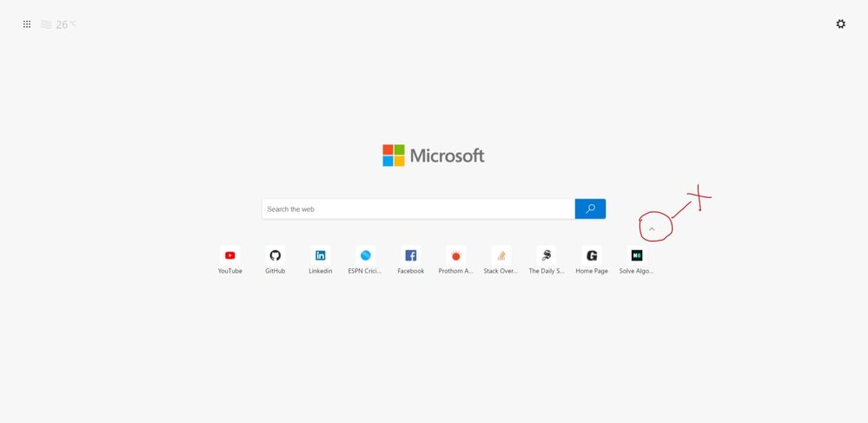Open the YouTube quick link tile

[229, 261]
